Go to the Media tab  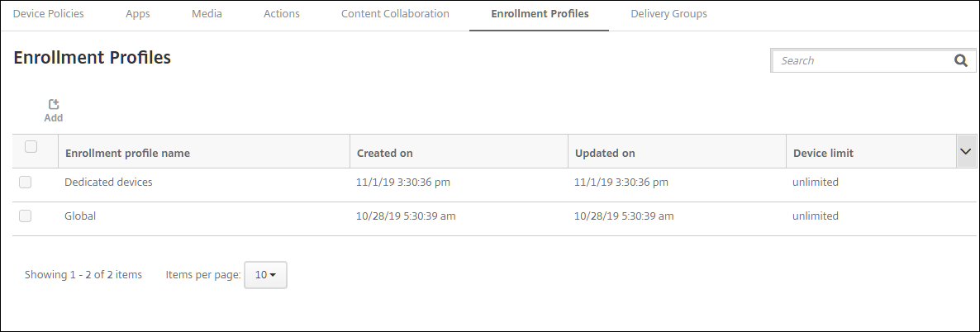point(207,14)
